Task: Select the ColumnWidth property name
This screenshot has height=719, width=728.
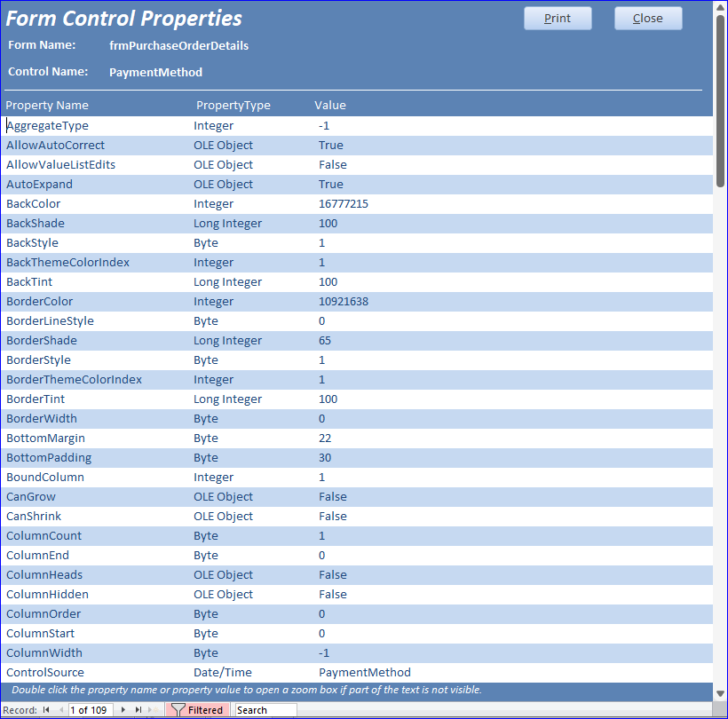Action: pyautogui.click(x=44, y=652)
